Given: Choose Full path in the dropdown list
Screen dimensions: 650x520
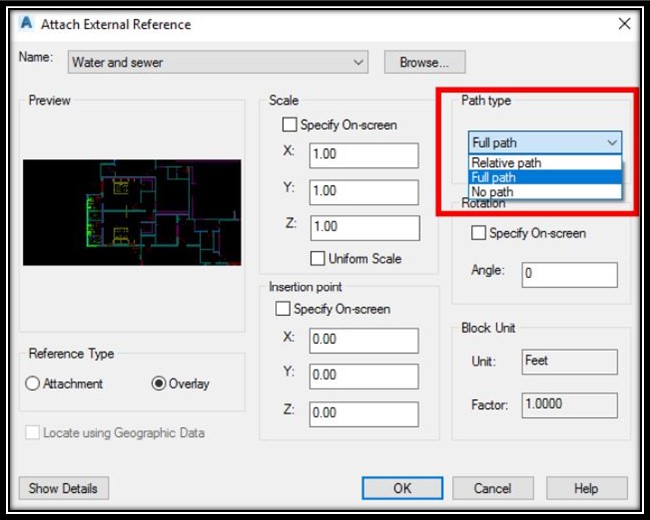Looking at the screenshot, I should point(545,177).
